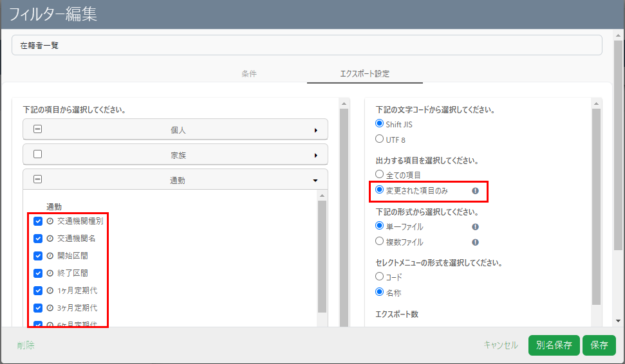
Task: Expand the 家族 section arrow
Action: tap(315, 156)
